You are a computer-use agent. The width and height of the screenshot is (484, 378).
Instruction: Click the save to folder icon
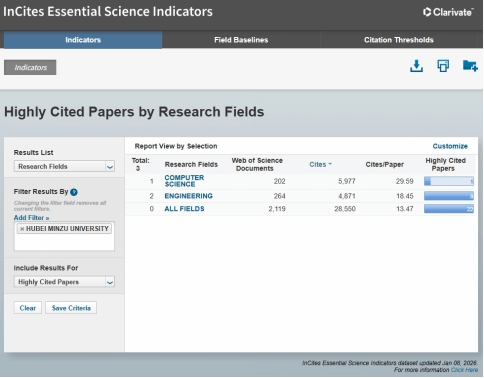coord(470,66)
